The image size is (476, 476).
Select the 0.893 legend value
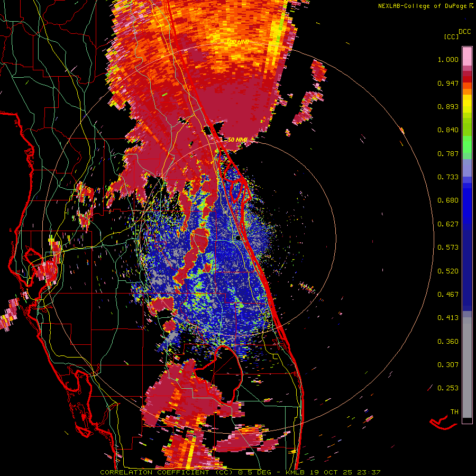pyautogui.click(x=448, y=106)
